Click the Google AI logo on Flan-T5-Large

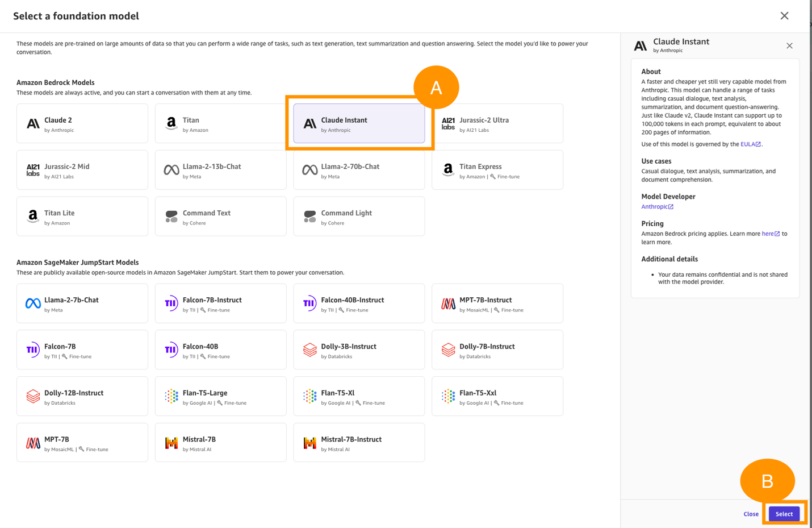click(x=171, y=396)
